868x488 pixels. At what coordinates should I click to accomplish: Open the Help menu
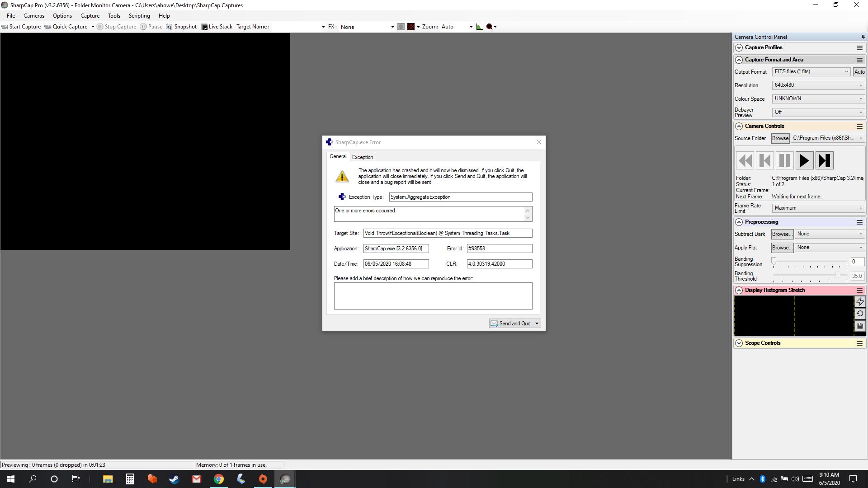(164, 16)
